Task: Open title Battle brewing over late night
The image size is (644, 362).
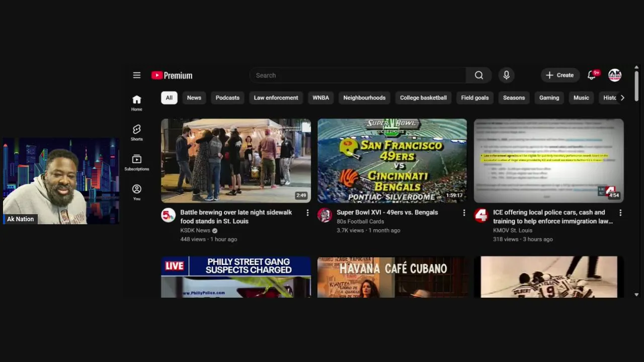Action: tap(236, 217)
